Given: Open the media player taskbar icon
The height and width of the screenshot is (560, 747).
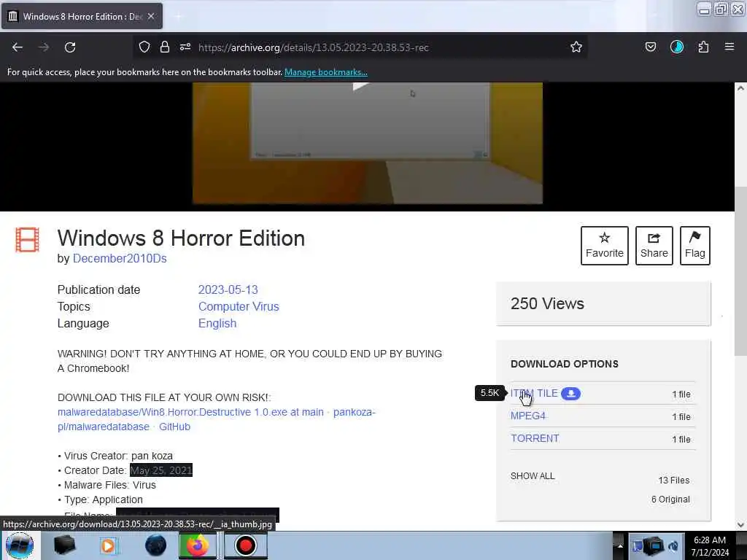Looking at the screenshot, I should [x=108, y=545].
